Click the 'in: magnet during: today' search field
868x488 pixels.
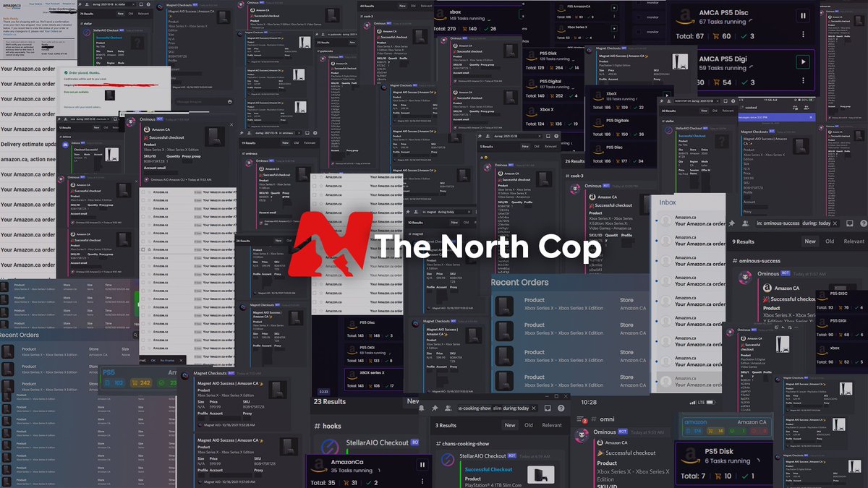coord(448,212)
